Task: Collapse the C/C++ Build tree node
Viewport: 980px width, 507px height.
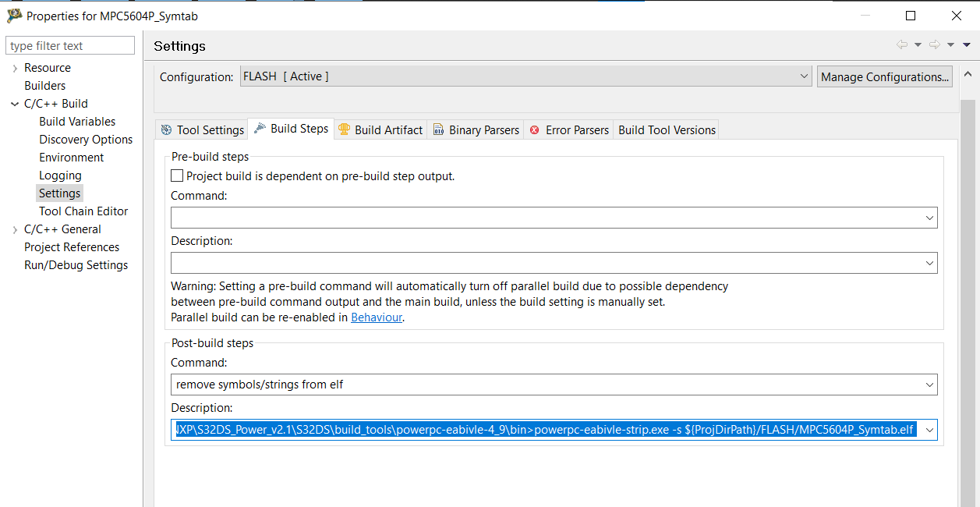Action: click(x=14, y=103)
